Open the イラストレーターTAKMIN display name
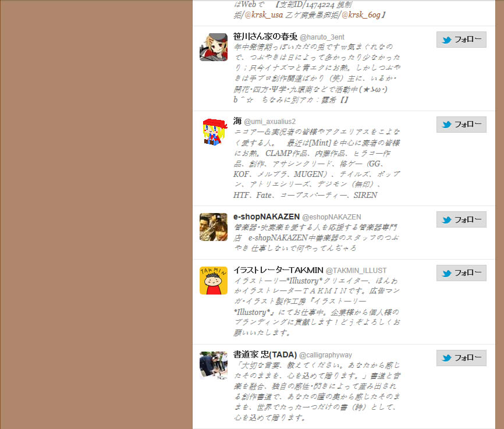The height and width of the screenshot is (429, 504). [278, 270]
